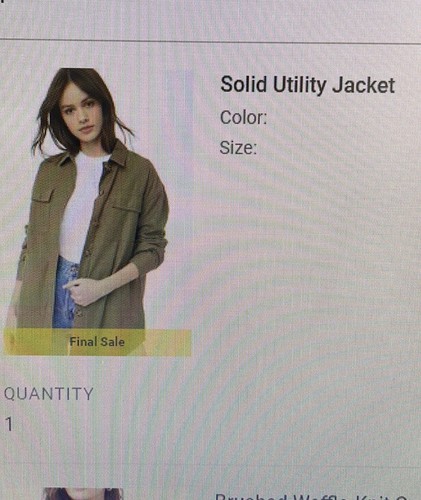
Task: Click the olive jacket product thumbnail
Action: coord(97,212)
